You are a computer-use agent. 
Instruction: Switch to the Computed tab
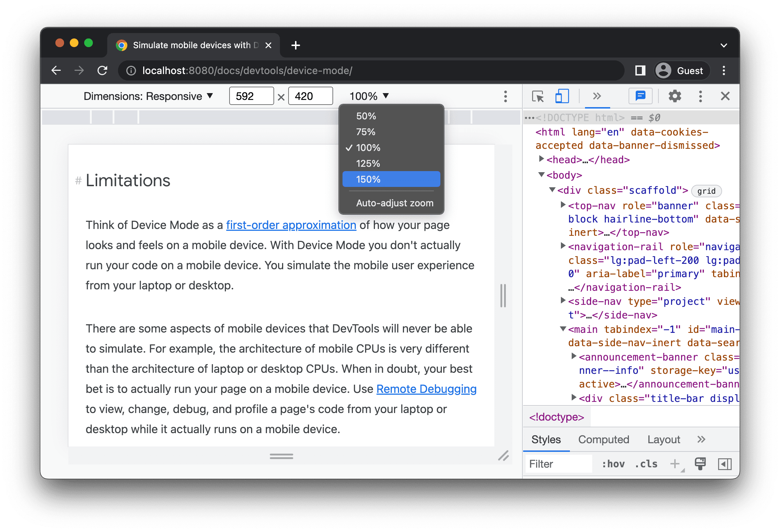click(603, 439)
